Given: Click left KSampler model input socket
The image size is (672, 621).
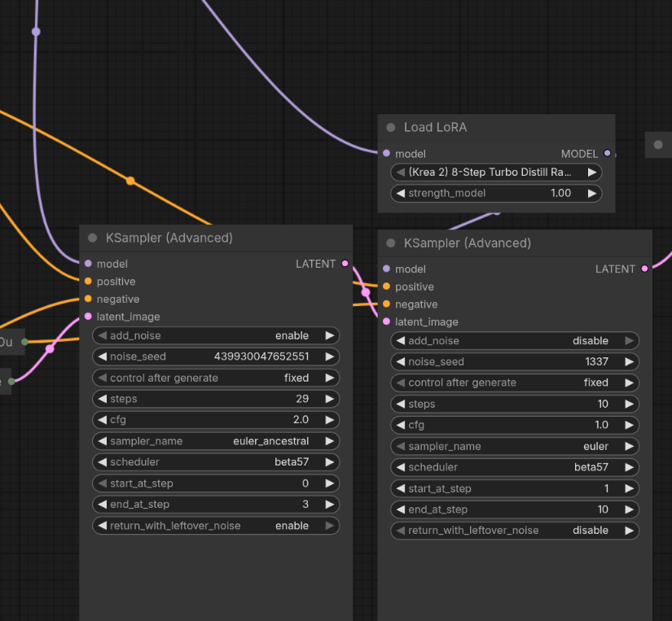Looking at the screenshot, I should click(x=88, y=264).
